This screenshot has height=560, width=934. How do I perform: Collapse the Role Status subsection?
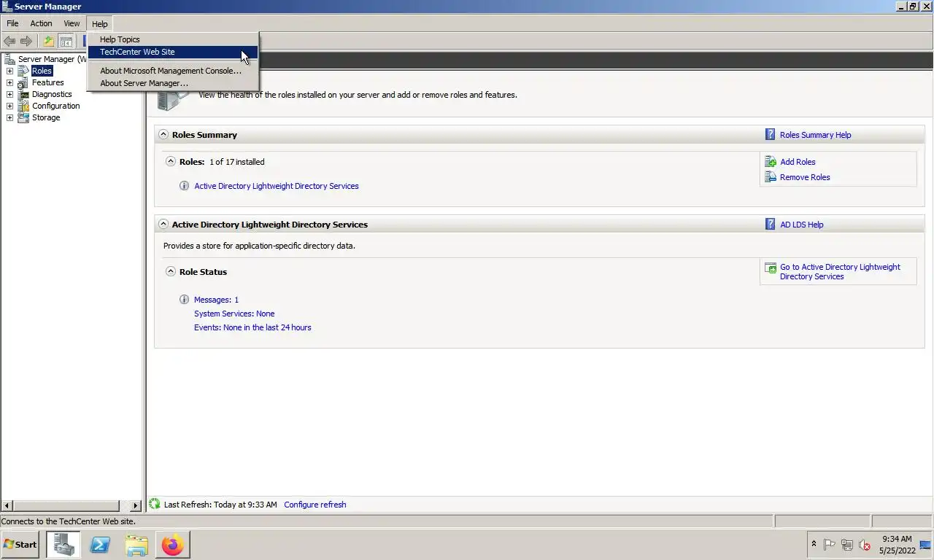(171, 271)
